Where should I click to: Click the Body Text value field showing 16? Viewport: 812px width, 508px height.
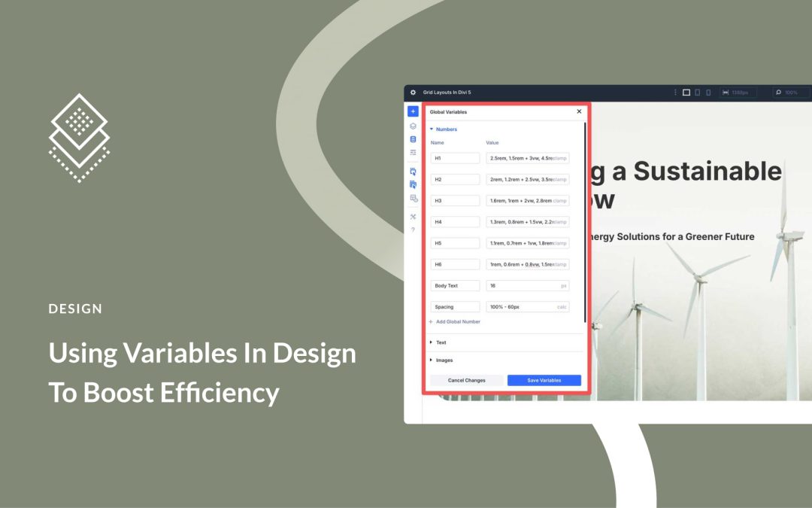pos(528,286)
